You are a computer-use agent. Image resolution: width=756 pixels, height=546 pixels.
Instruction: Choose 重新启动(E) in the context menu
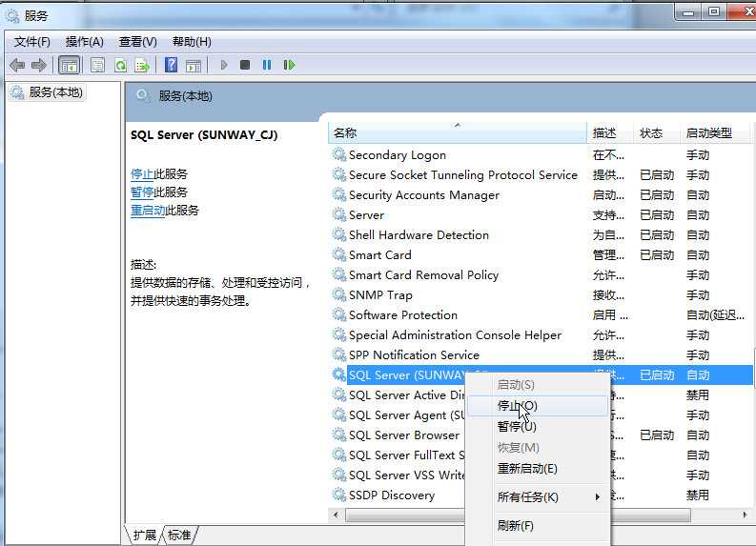[x=538, y=469]
